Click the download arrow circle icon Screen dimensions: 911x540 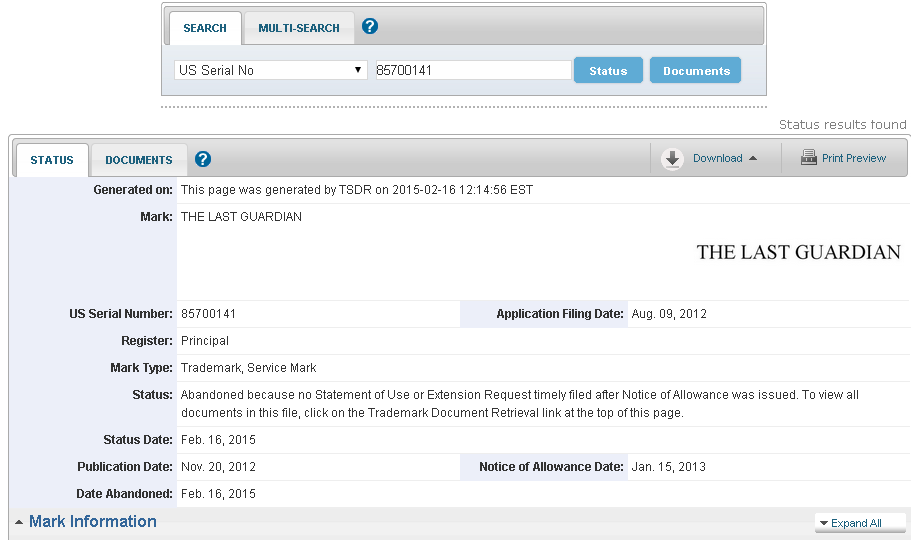pos(672,159)
